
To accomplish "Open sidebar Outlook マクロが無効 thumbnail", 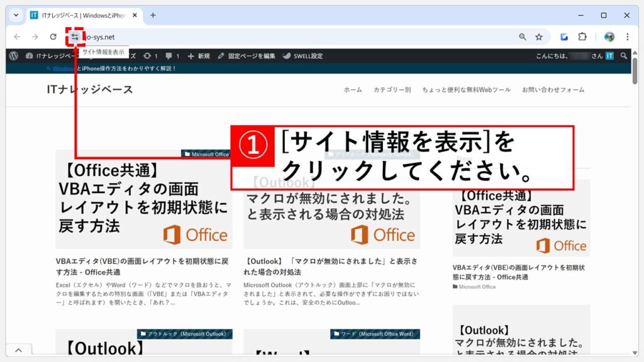I will [x=521, y=330].
